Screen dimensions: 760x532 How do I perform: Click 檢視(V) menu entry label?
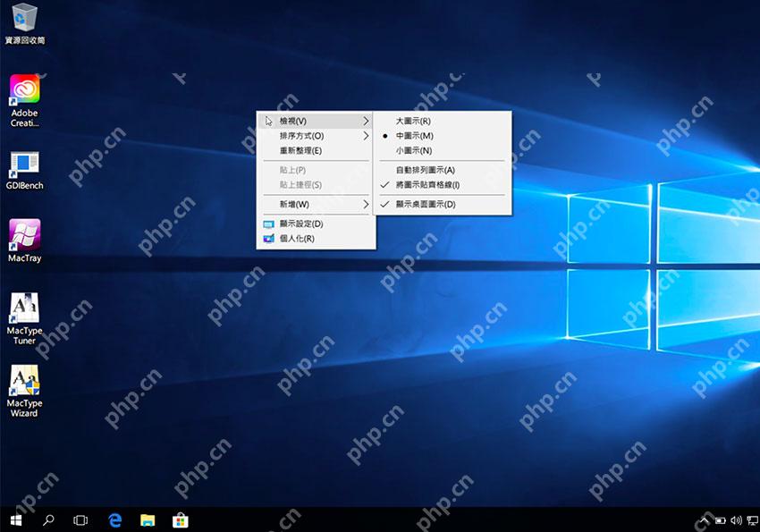click(292, 121)
